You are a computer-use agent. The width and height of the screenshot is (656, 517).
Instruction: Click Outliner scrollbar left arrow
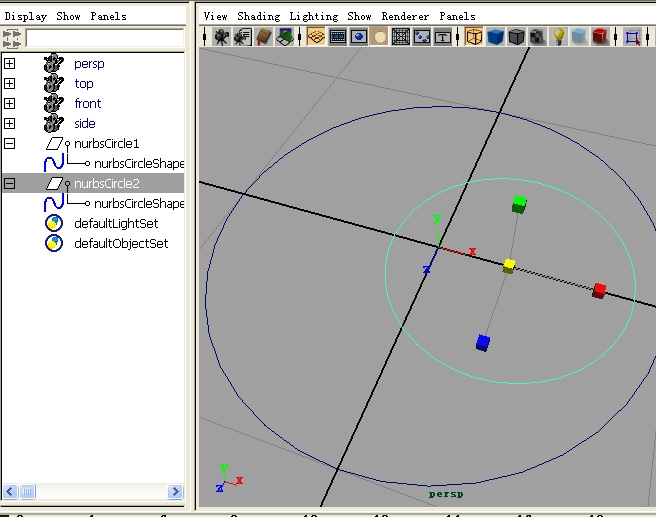tap(10, 491)
